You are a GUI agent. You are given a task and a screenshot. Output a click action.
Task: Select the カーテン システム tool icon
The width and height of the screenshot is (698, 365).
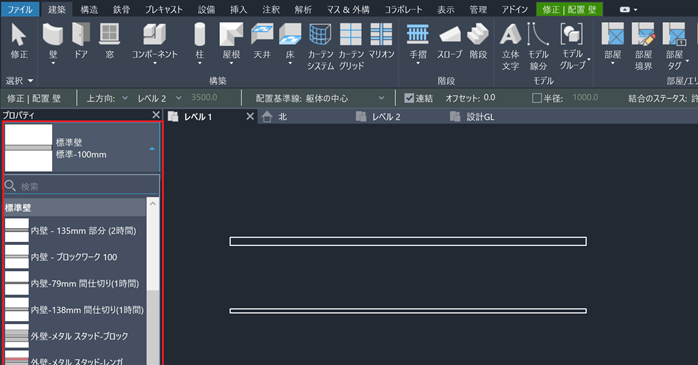pos(320,35)
